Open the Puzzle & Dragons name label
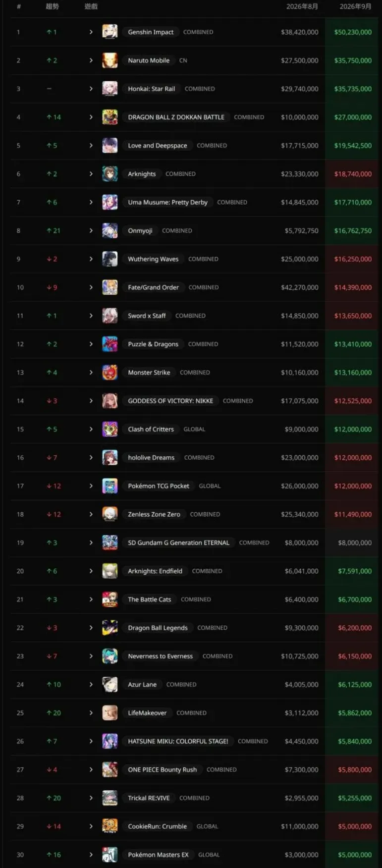382x868 pixels. 153,344
